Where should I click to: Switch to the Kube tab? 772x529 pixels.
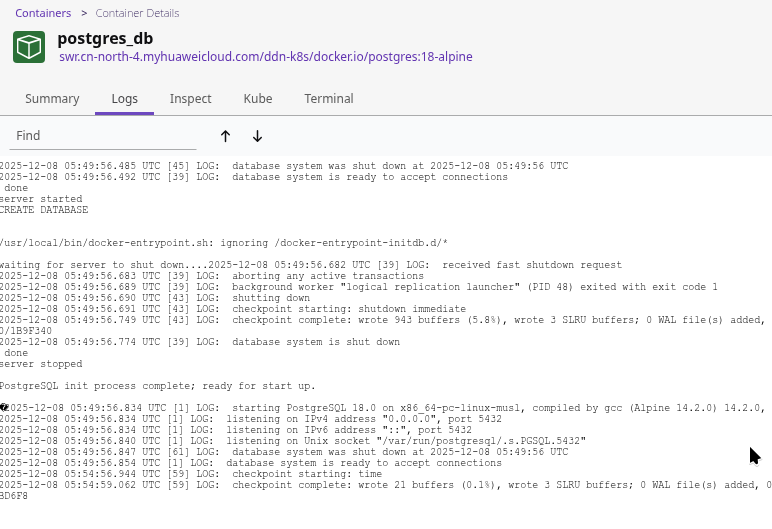[x=258, y=99]
